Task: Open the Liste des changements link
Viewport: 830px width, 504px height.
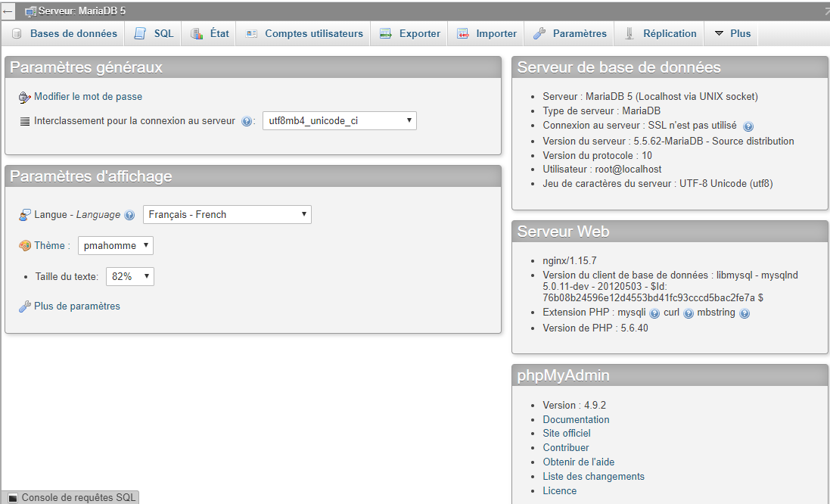Action: click(x=593, y=477)
